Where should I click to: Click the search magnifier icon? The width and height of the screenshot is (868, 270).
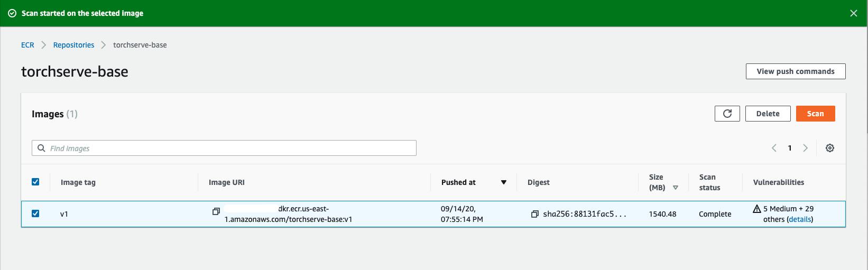point(41,148)
